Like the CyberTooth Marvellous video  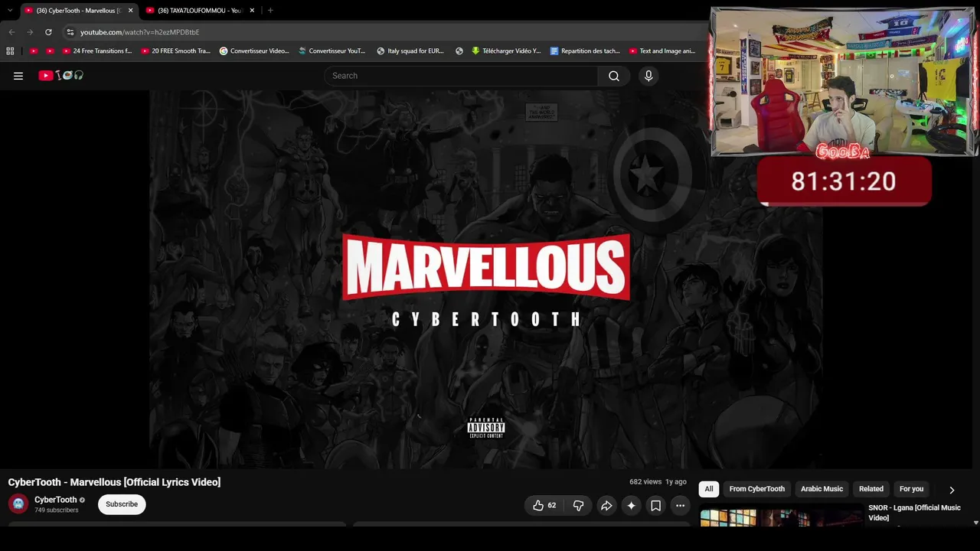[544, 505]
